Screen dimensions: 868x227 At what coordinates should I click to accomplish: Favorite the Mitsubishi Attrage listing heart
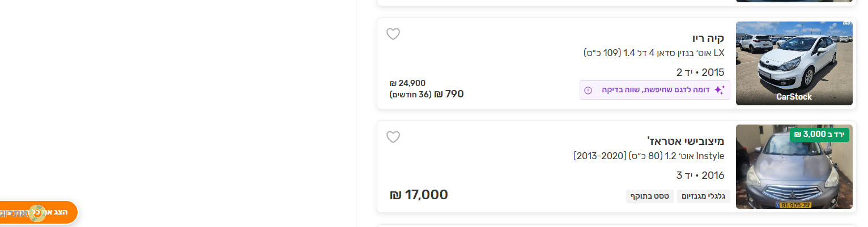coord(393,137)
